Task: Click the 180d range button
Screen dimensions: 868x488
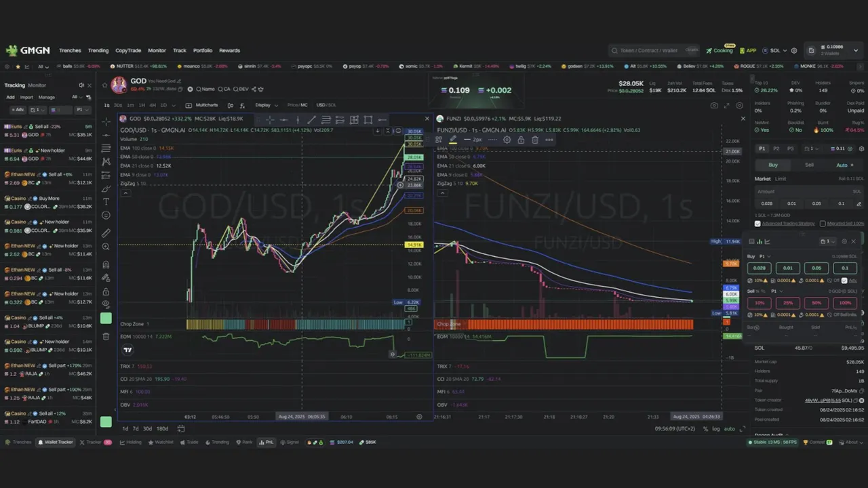Action: coord(162,428)
